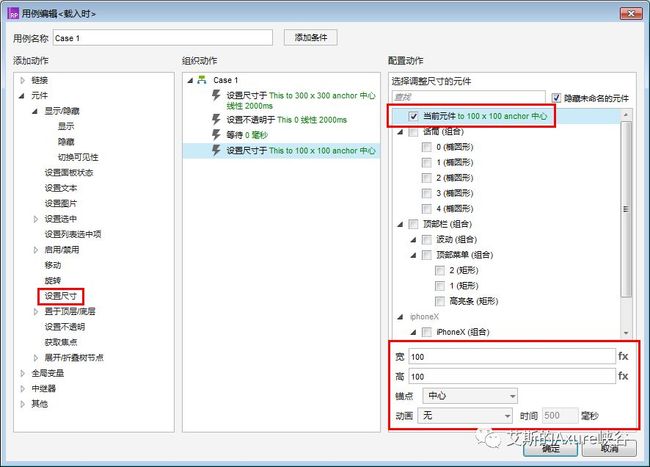Viewport: 650px width, 467px height.
Task: Select 设置不透明 action
Action: click(x=65, y=327)
